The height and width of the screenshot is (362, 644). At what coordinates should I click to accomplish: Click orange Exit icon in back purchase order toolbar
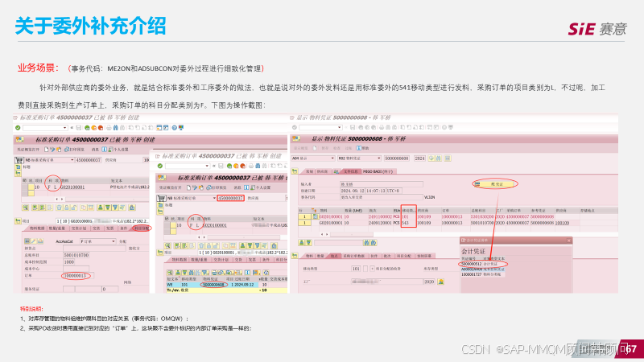pyautogui.click(x=94, y=128)
